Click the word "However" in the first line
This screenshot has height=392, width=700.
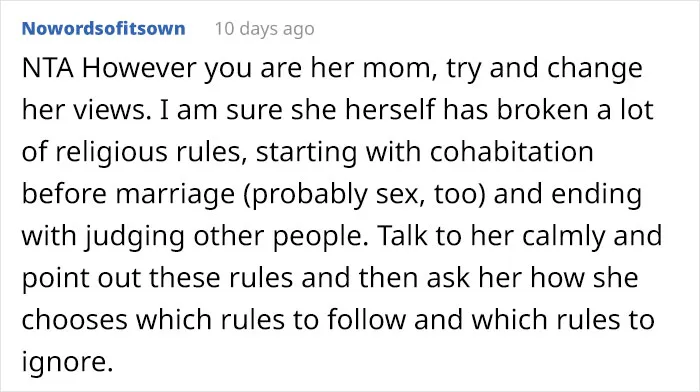(x=140, y=68)
